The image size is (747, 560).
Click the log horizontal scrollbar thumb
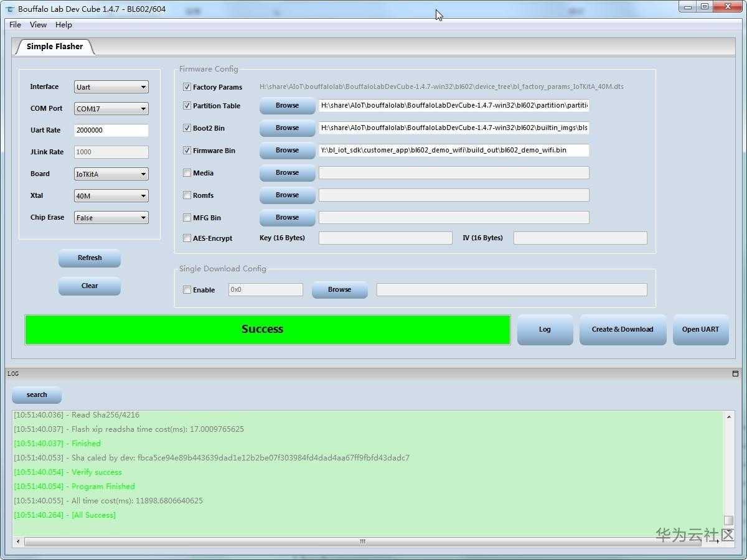362,542
